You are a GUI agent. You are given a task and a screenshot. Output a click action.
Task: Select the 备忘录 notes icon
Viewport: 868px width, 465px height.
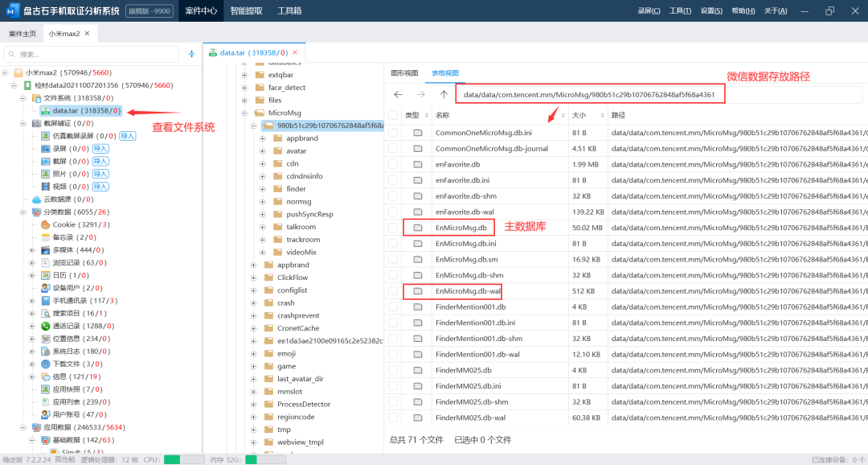(46, 237)
